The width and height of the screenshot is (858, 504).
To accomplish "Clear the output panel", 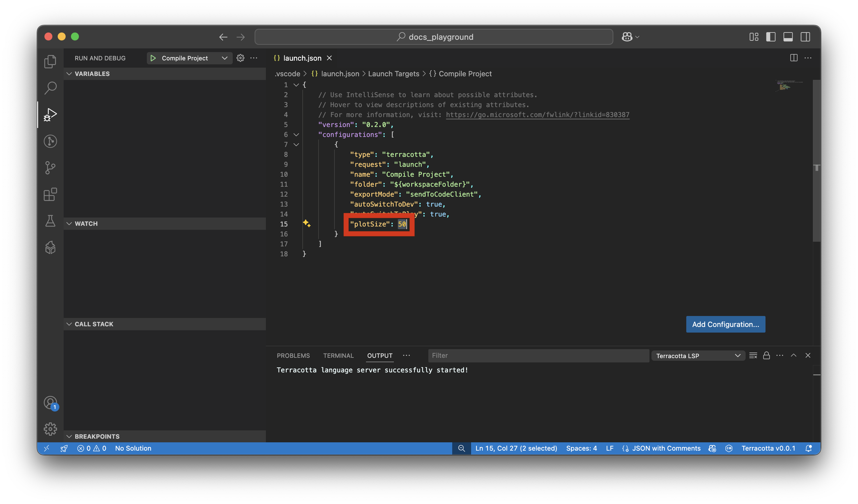I will click(753, 355).
